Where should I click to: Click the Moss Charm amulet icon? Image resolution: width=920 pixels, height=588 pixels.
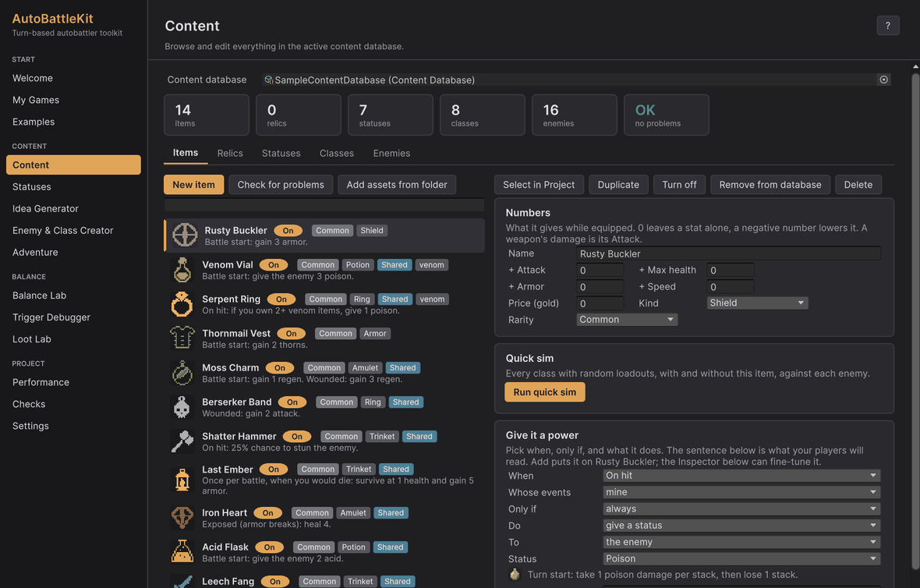point(182,373)
